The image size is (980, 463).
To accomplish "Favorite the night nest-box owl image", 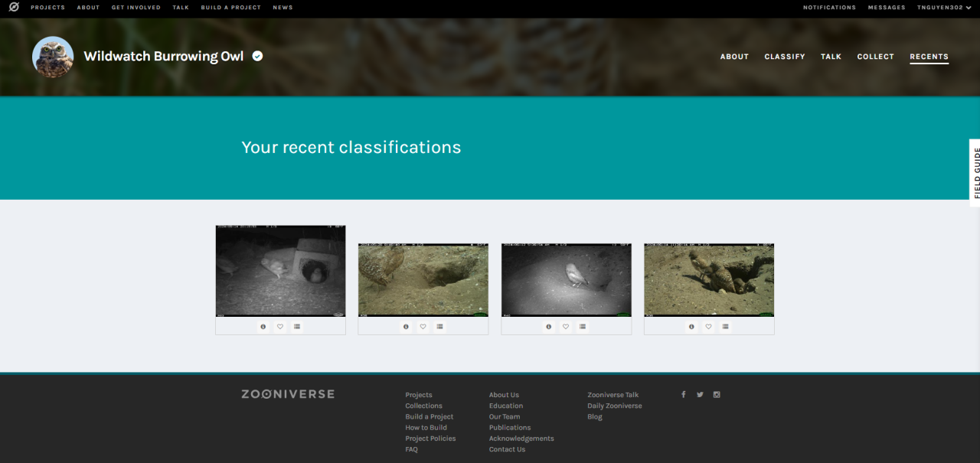I will click(280, 326).
